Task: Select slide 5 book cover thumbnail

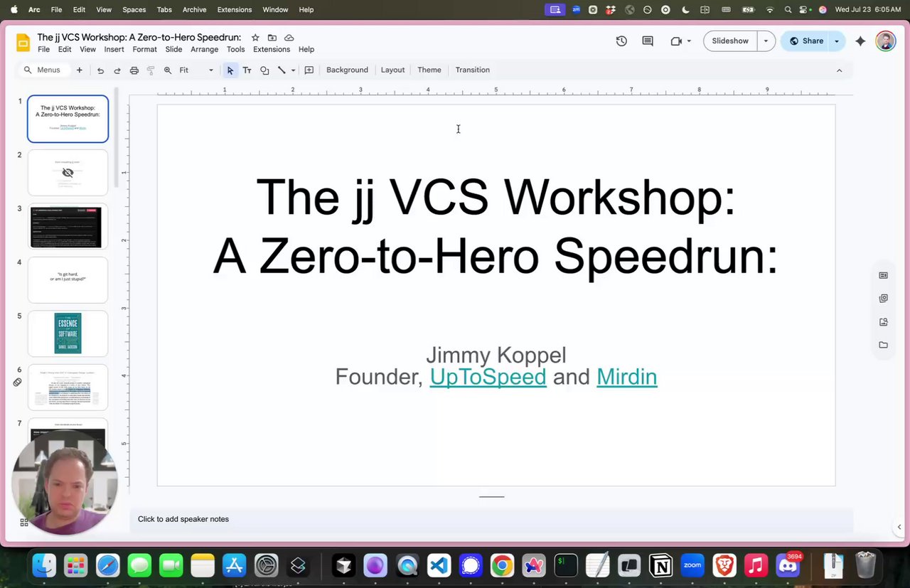Action: [x=68, y=333]
